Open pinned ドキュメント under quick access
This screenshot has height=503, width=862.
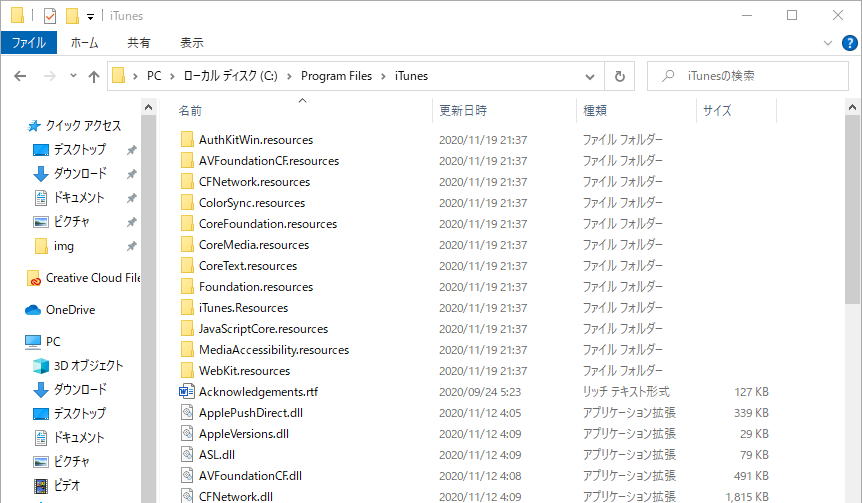79,198
